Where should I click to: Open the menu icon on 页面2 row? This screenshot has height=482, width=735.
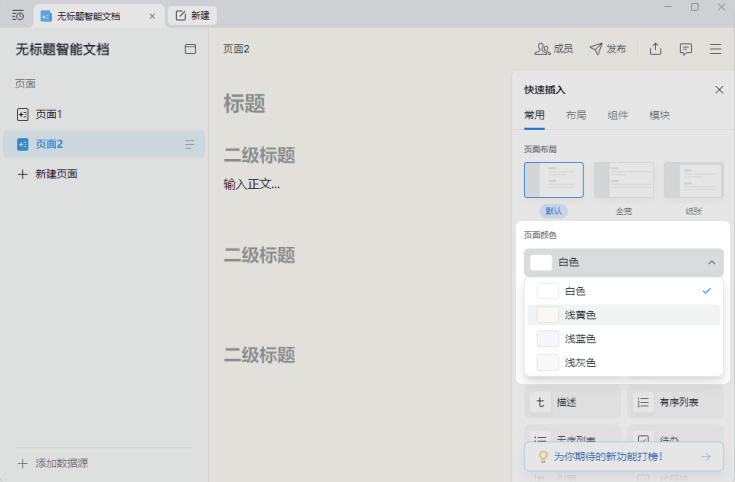tap(189, 144)
